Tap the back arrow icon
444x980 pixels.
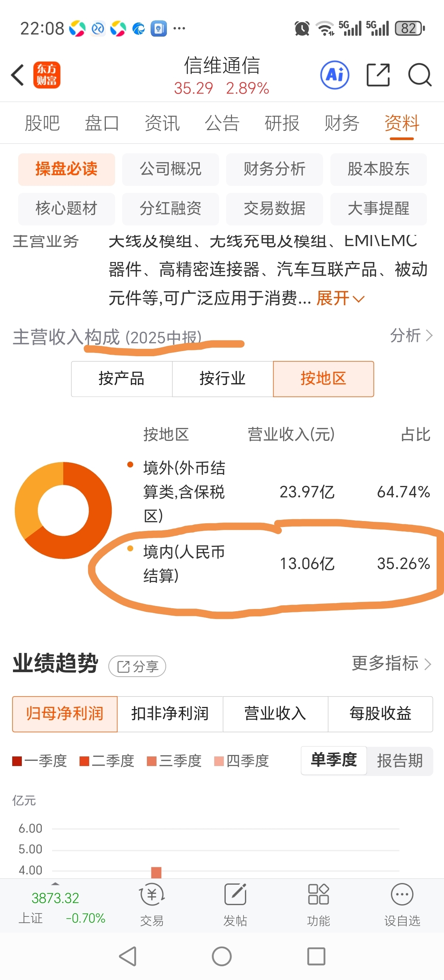tap(18, 75)
